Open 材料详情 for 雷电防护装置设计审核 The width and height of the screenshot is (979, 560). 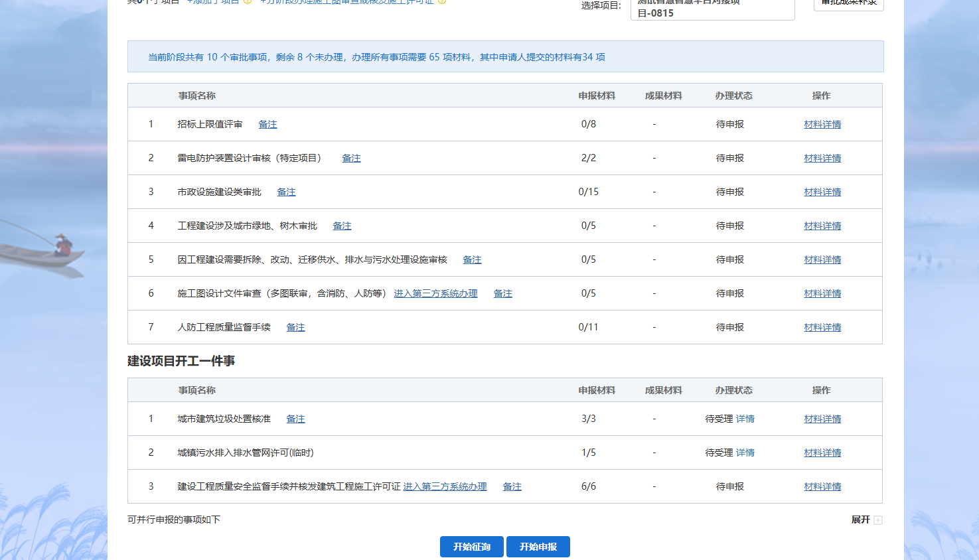(x=822, y=159)
